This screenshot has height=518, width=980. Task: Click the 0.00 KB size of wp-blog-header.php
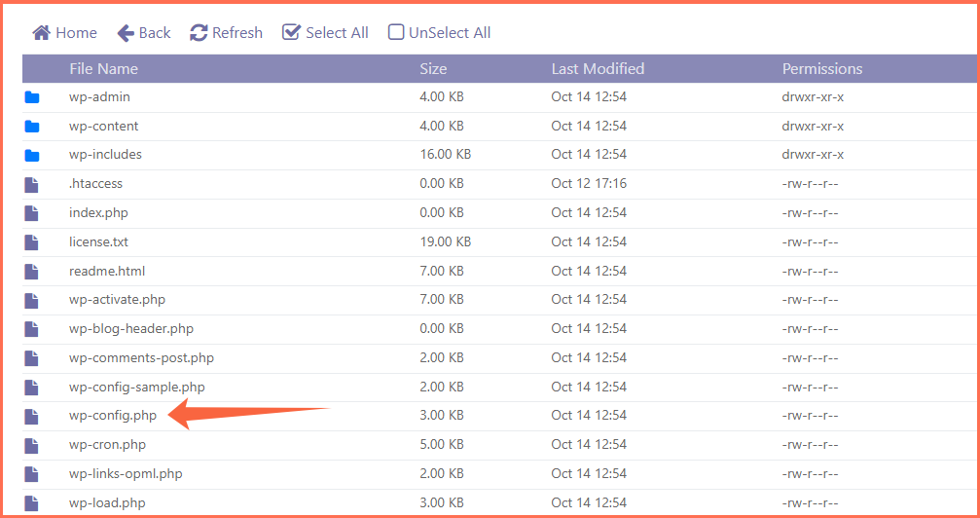click(442, 329)
